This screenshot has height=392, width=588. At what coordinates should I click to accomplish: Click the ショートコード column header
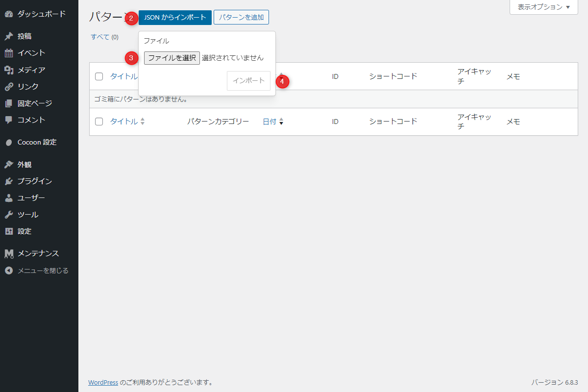(393, 76)
